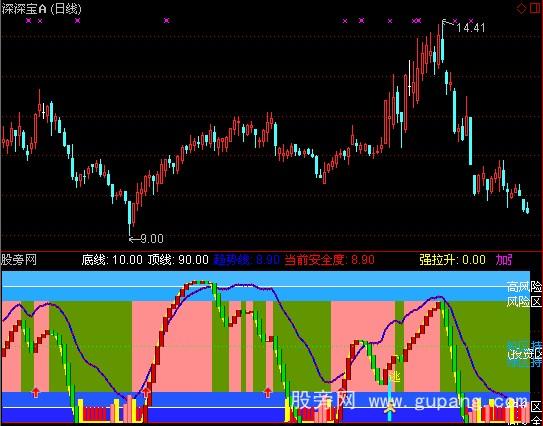Select the 深深宝A (日线) chart title

click(42, 9)
